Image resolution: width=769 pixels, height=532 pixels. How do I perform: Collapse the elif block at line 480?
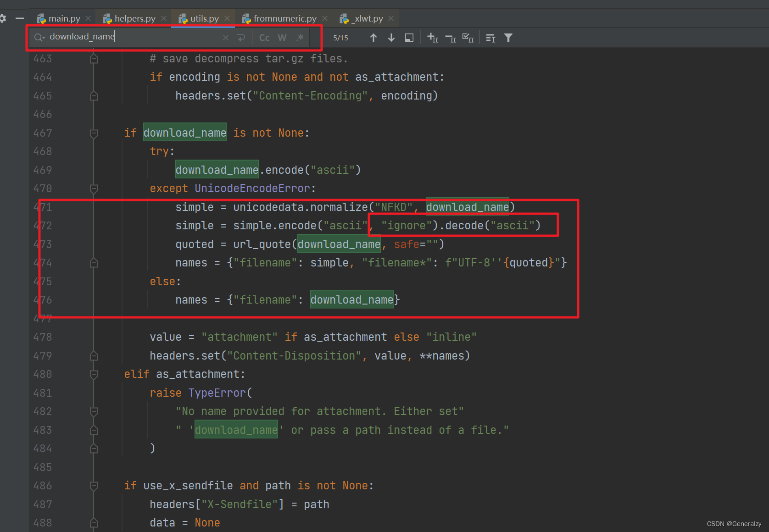[94, 374]
